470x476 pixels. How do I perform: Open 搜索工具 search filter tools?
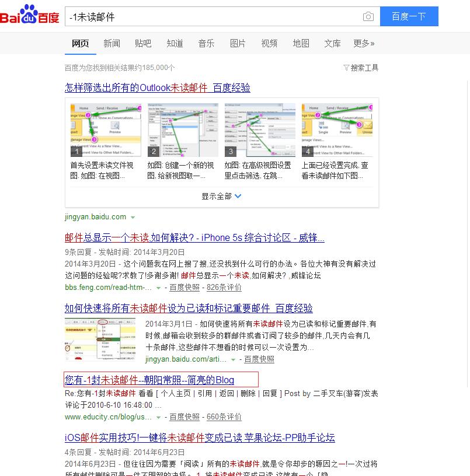pyautogui.click(x=361, y=68)
